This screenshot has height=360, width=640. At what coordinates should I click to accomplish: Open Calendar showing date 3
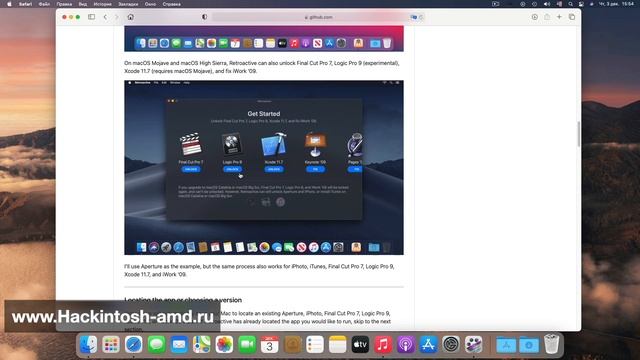coord(270,344)
